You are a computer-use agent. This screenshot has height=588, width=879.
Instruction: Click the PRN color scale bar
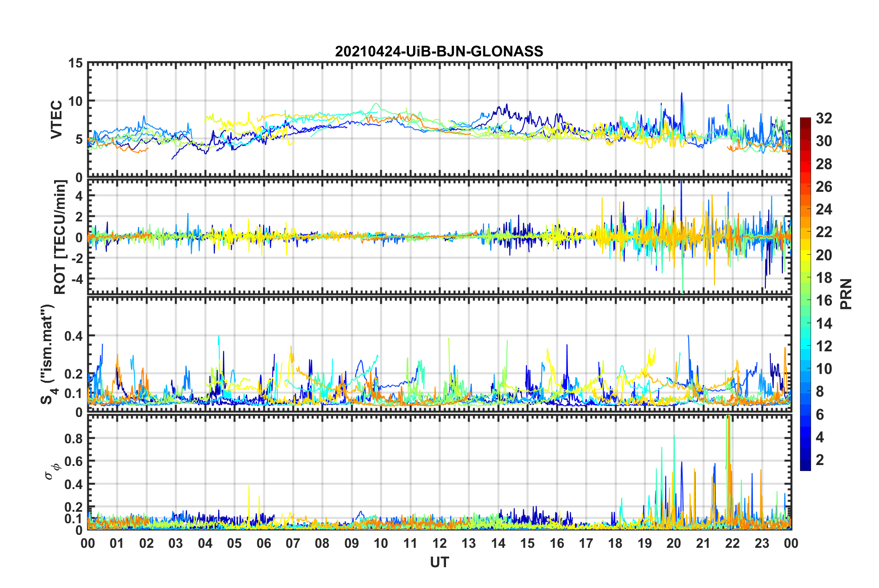coord(806,294)
